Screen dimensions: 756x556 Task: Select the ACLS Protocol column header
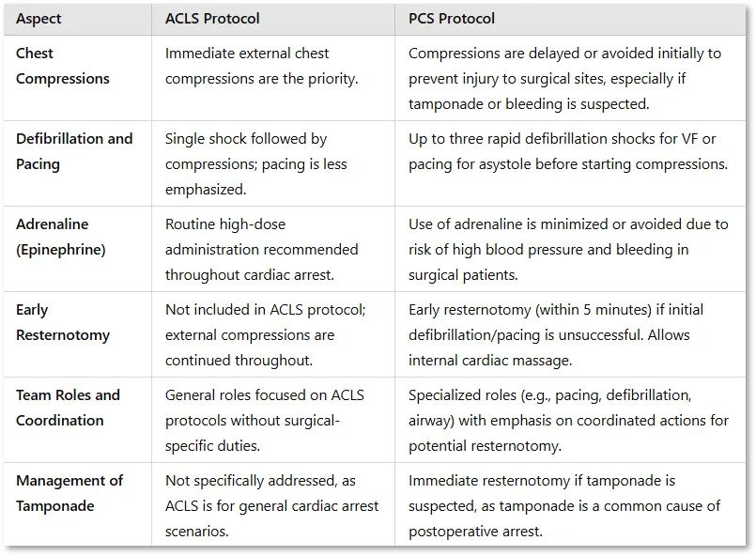pyautogui.click(x=212, y=19)
